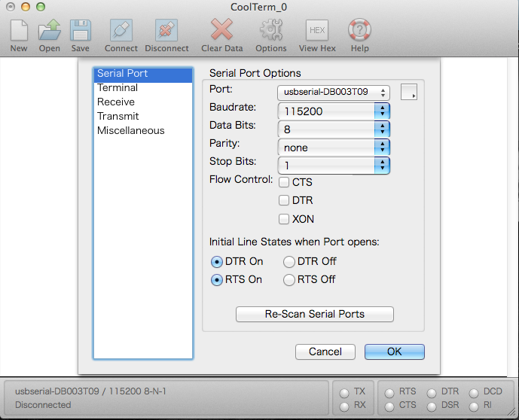Click the Clear Data red X icon

click(x=221, y=31)
